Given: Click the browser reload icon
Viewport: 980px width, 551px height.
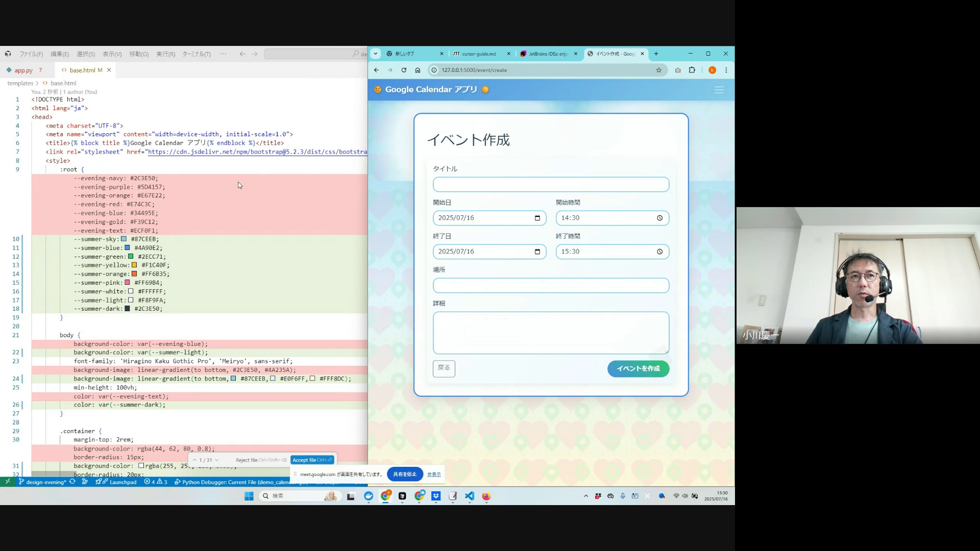Looking at the screenshot, I should 404,70.
